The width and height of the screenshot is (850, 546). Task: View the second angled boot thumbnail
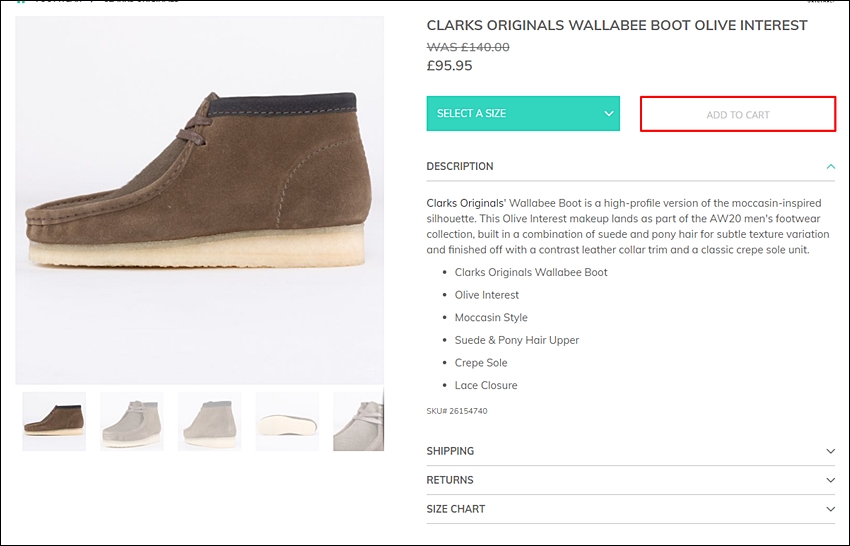pos(132,421)
